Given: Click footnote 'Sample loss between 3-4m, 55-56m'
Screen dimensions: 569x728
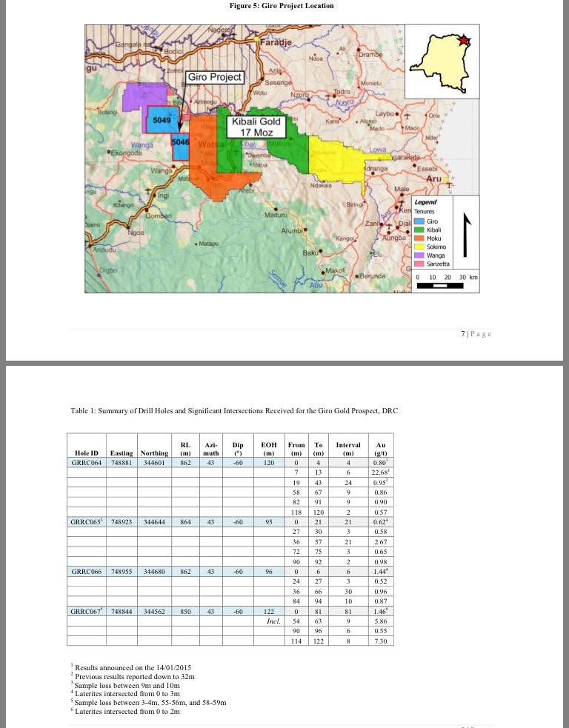Looking at the screenshot, I should click(x=149, y=703).
